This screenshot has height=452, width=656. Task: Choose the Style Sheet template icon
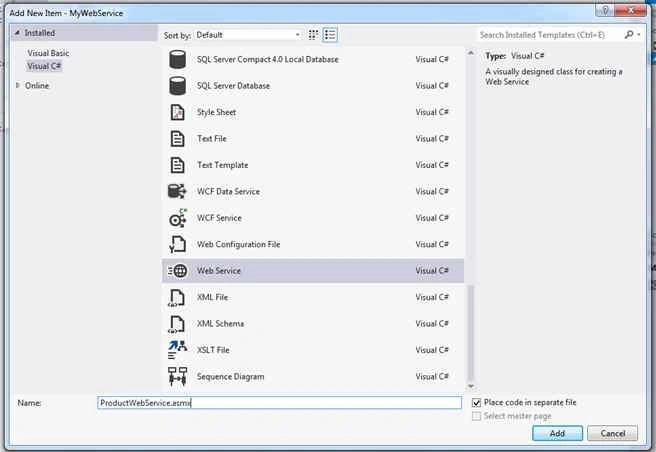(177, 112)
